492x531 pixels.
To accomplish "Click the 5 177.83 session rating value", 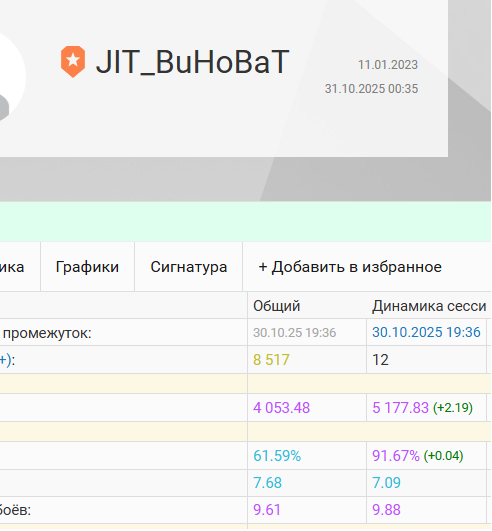I will click(x=401, y=408).
